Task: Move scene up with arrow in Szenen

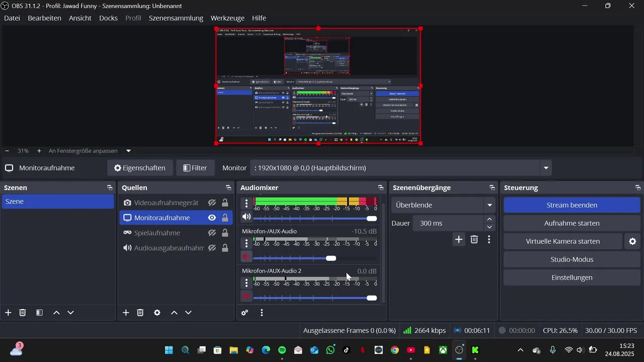Action: (x=56, y=313)
